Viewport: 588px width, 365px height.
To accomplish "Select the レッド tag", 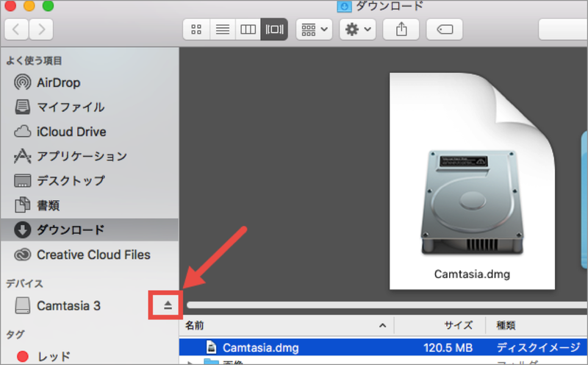I will (x=89, y=356).
